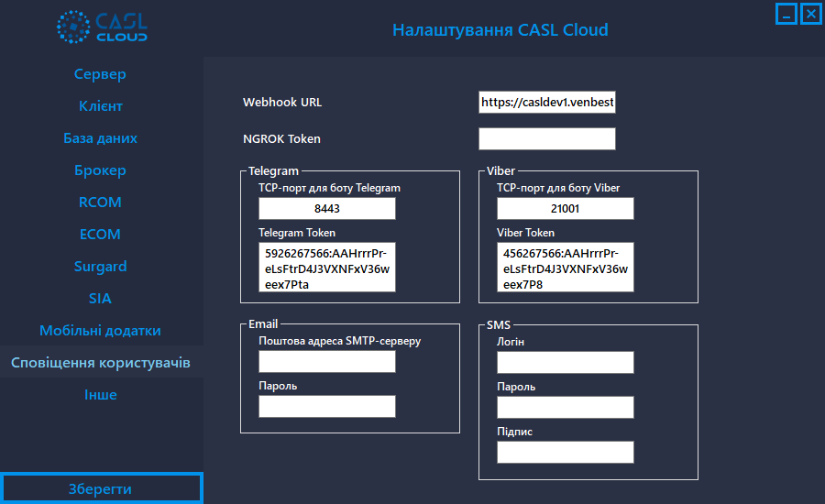
Task: Save settings with the Зберегти button
Action: (102, 488)
